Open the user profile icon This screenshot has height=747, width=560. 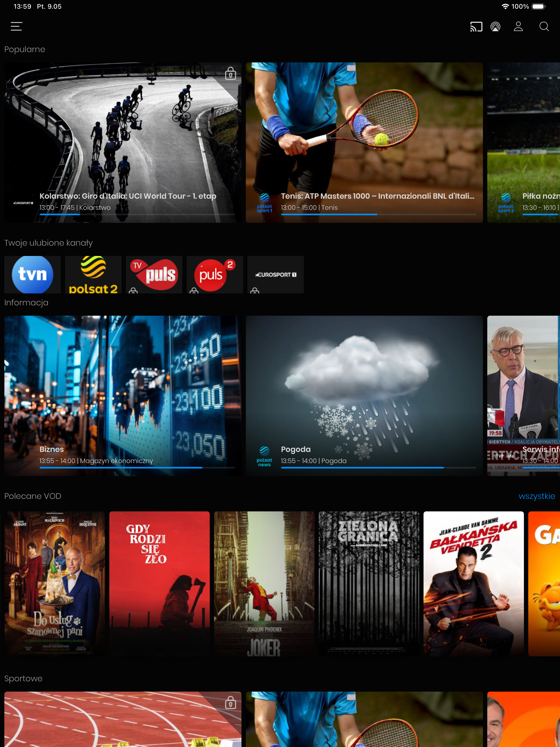[x=518, y=26]
